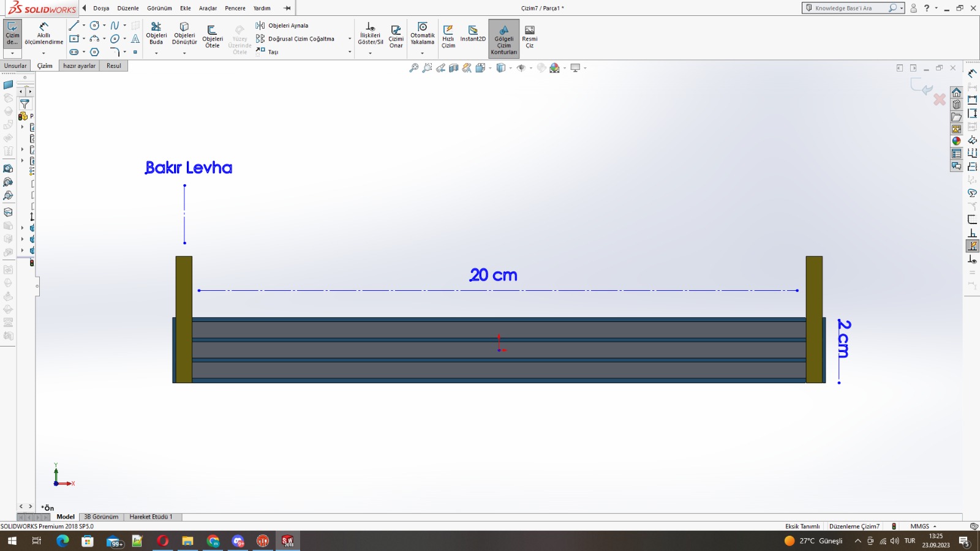Select the Ellipse sketch tool
The height and width of the screenshot is (551, 980).
pos(115,39)
